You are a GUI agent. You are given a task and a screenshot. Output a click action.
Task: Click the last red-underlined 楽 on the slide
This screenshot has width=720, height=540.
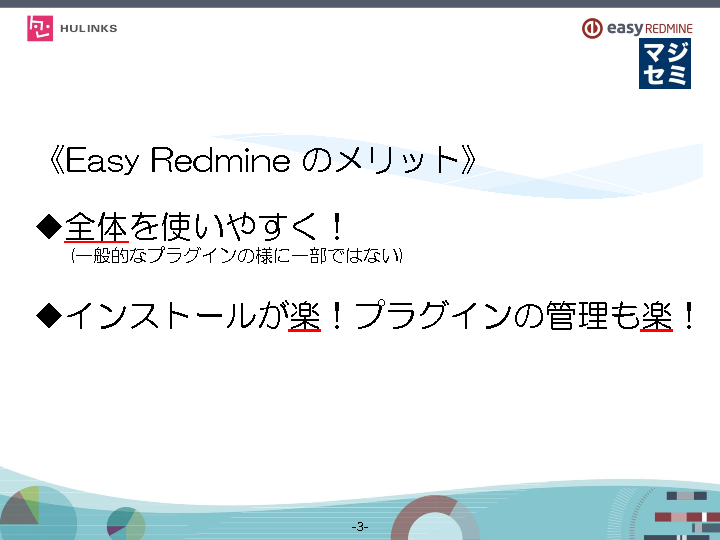pyautogui.click(x=657, y=316)
